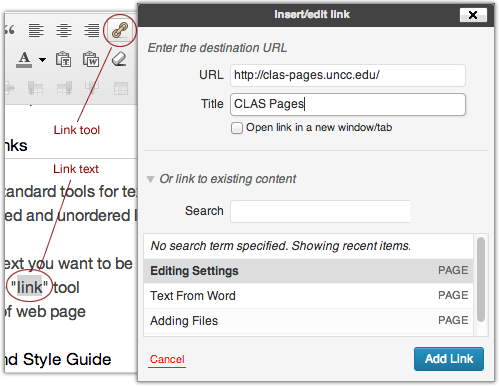This screenshot has height=386, width=499.
Task: Select the text color A icon
Action: [x=24, y=60]
